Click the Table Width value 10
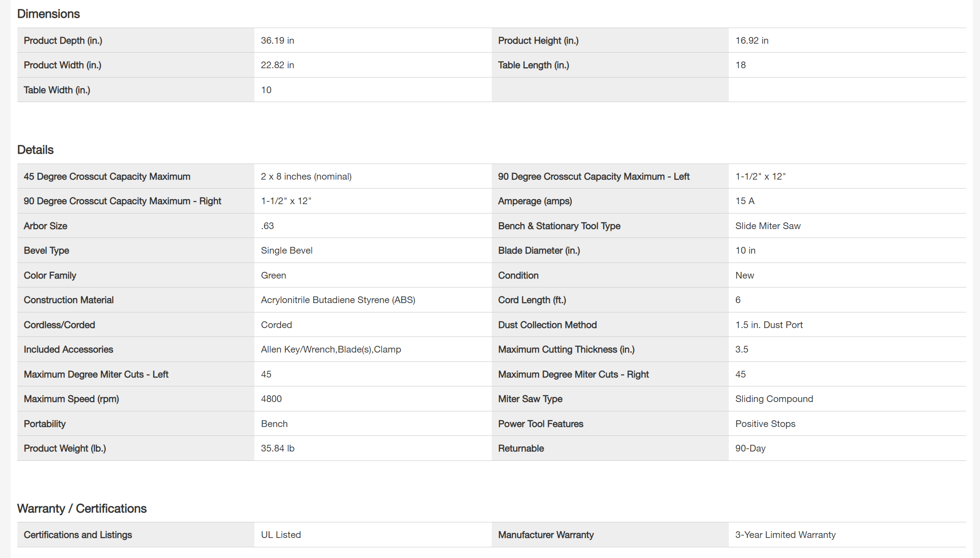 click(266, 90)
